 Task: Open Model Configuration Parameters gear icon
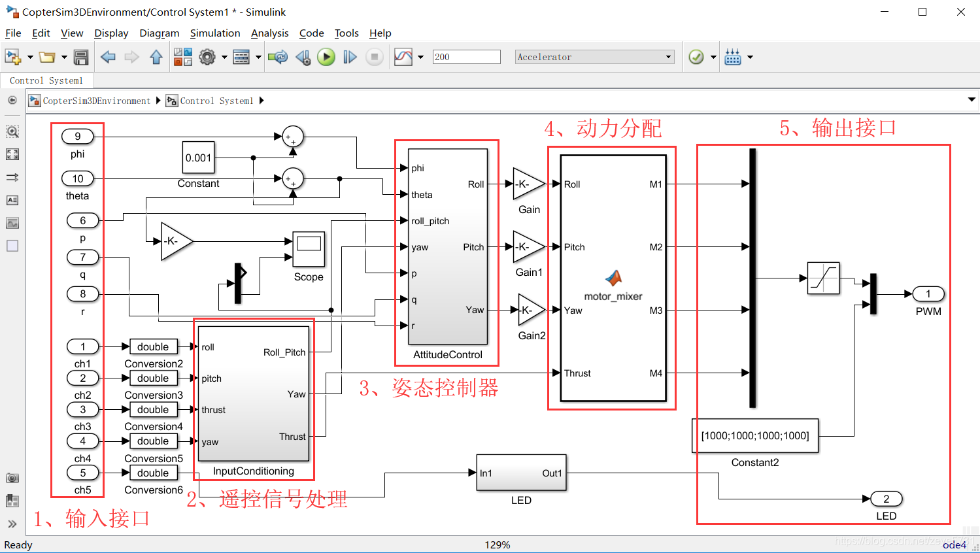coord(208,56)
